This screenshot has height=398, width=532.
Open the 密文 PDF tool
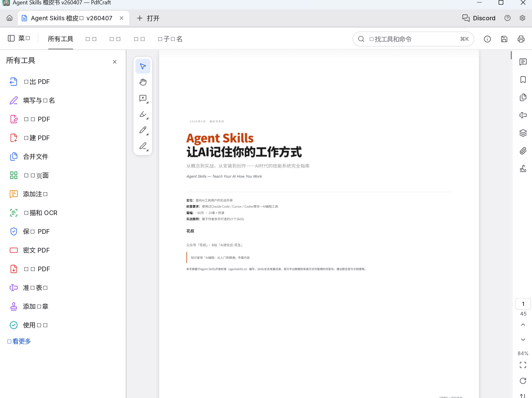tap(62, 250)
